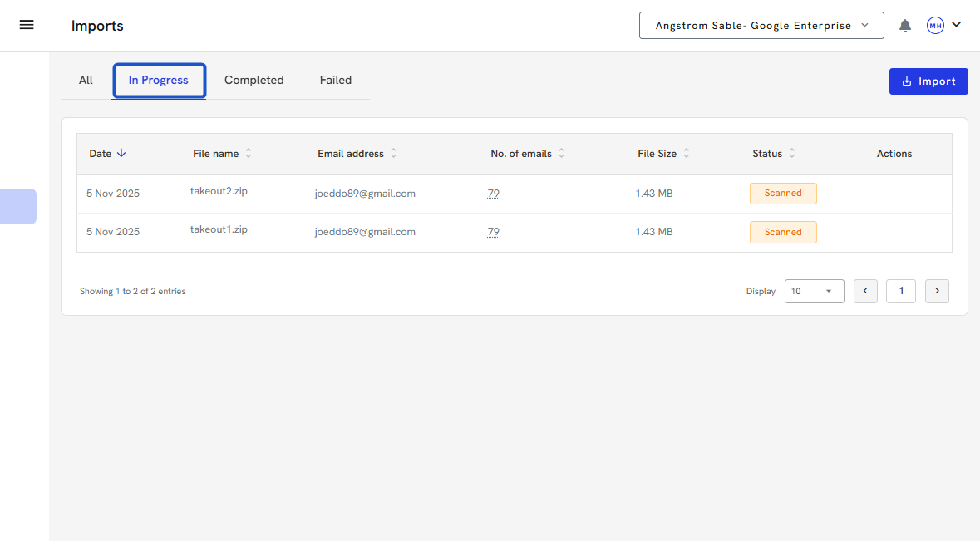Open the Display entries per page dropdown
The width and height of the screenshot is (980, 541).
(814, 291)
